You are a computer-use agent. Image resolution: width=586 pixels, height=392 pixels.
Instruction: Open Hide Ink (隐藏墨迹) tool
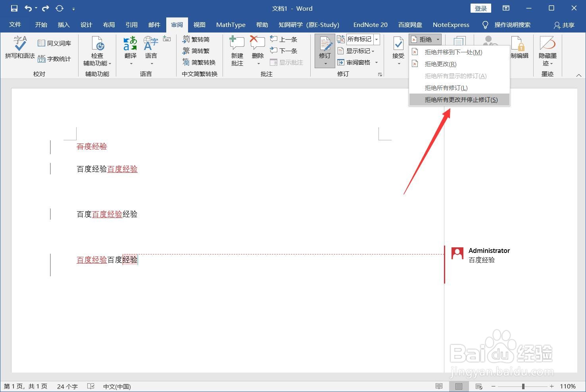pyautogui.click(x=548, y=51)
